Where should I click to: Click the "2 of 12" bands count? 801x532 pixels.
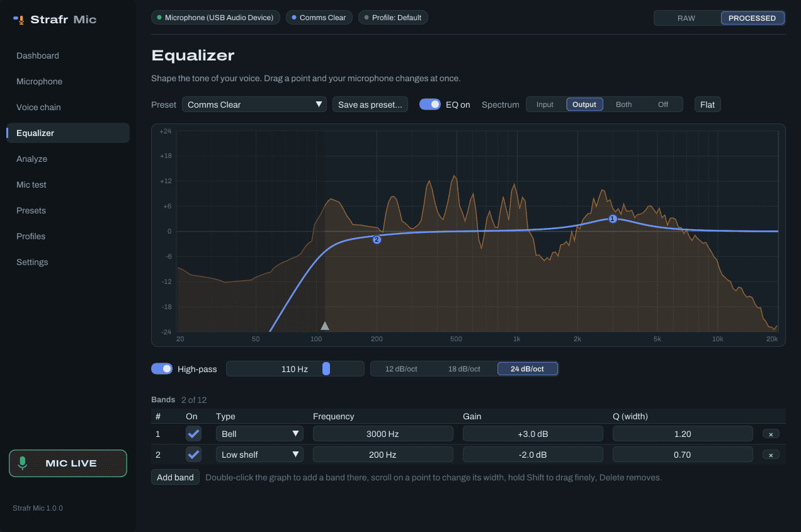tap(194, 400)
